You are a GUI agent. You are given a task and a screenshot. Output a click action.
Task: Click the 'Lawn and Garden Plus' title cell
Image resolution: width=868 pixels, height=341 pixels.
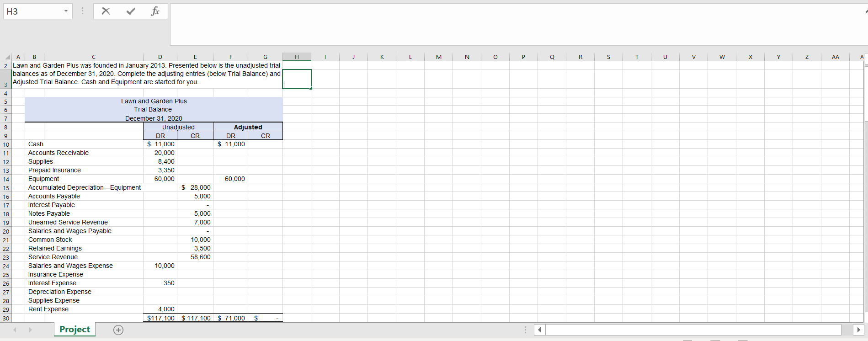(154, 101)
